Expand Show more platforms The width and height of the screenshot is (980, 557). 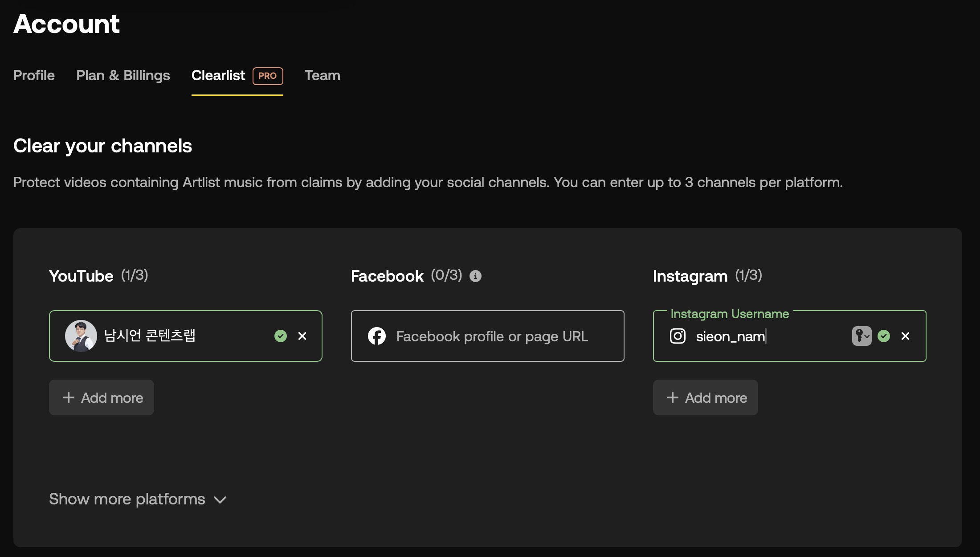127,499
